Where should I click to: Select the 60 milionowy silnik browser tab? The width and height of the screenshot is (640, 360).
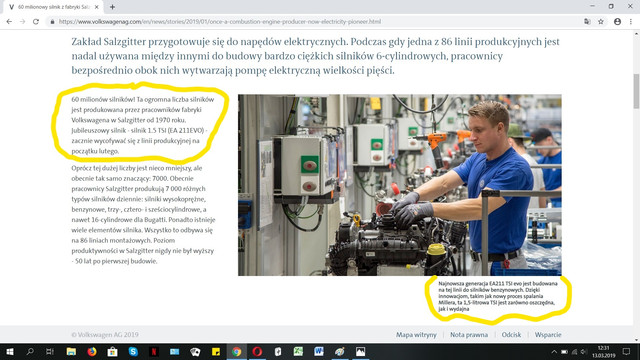(53, 7)
